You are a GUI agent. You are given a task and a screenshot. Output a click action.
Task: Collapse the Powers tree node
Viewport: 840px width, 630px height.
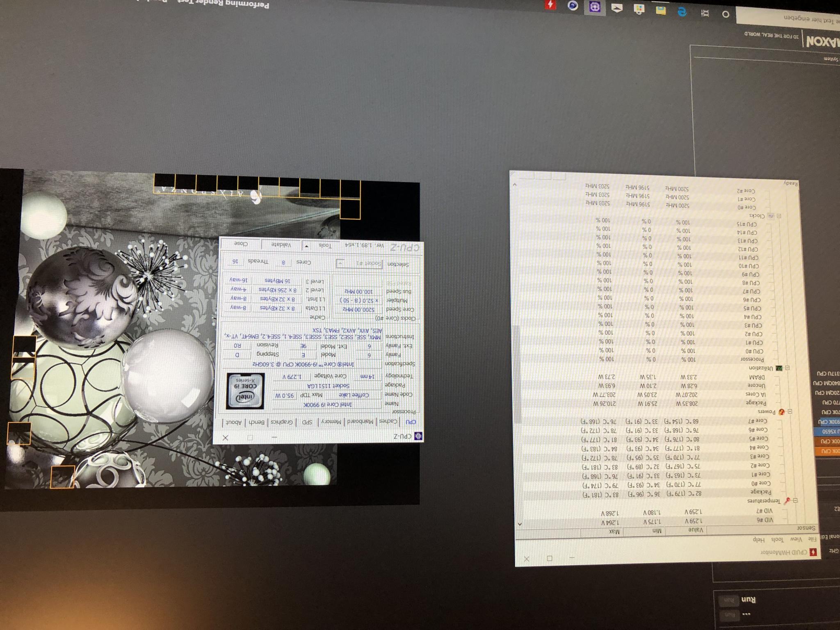tap(789, 411)
